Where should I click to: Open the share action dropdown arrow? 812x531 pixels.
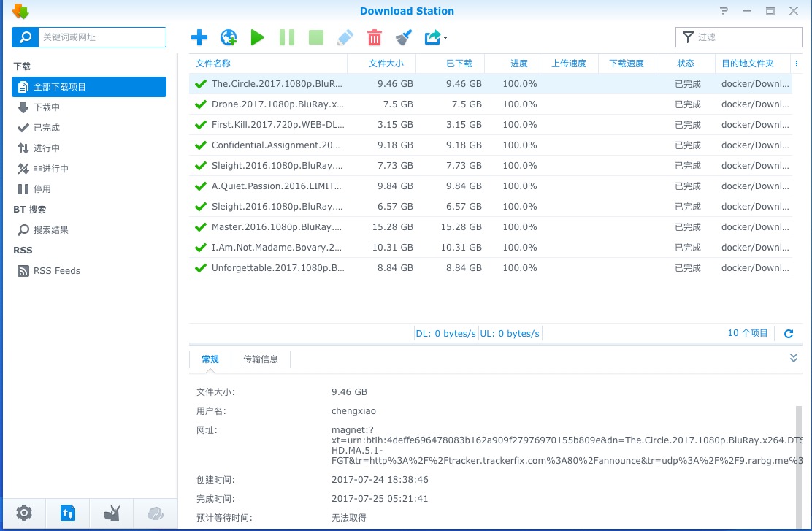tap(445, 38)
